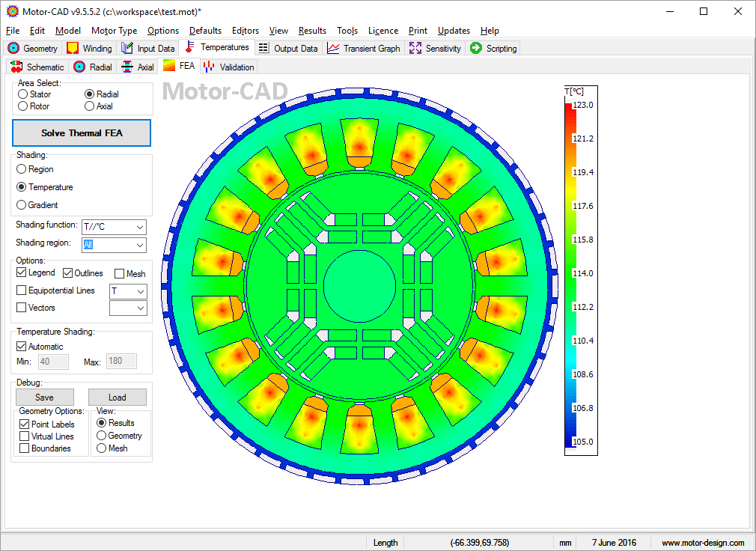The height and width of the screenshot is (551, 756).
Task: Open the Equipotential Lines variable dropdown
Action: 128,291
